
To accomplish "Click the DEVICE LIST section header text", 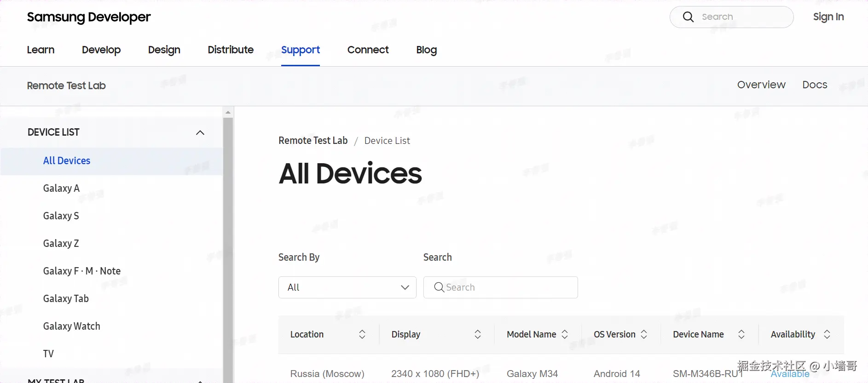I will click(x=53, y=132).
